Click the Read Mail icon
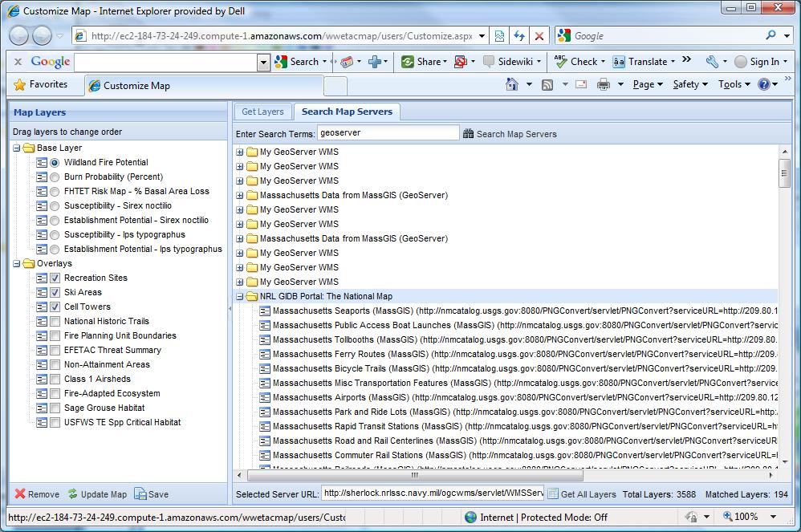Viewport: 801px width, 532px height. [581, 84]
